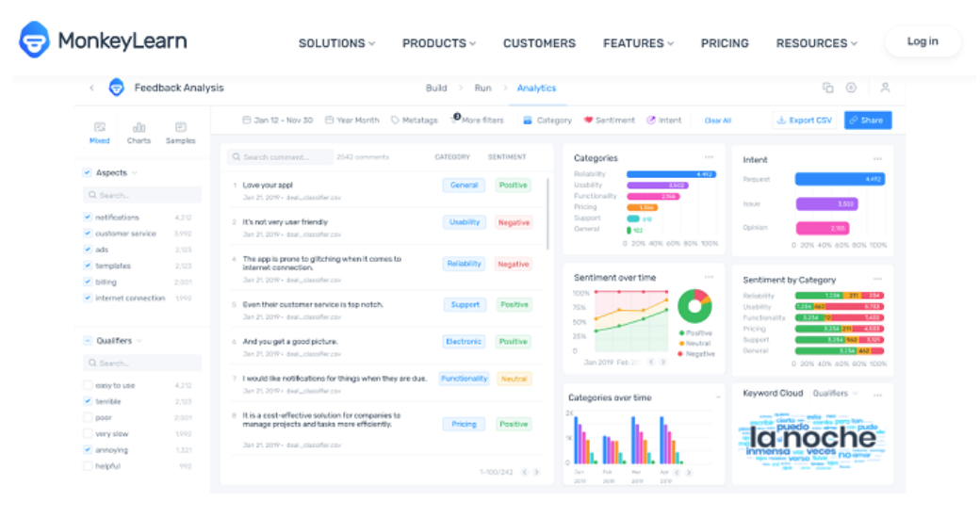The image size is (980, 518).
Task: Open the Sentiment by Category options menu
Action: (x=877, y=279)
